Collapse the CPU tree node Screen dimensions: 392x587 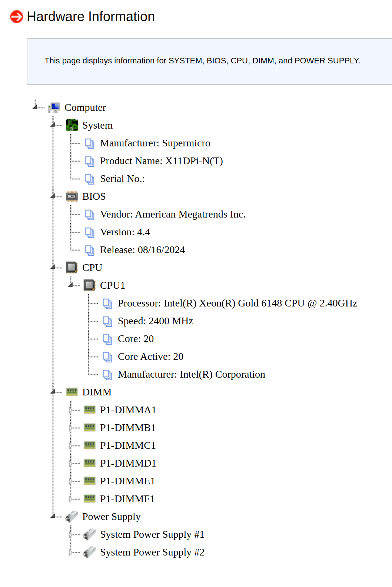coord(53,267)
